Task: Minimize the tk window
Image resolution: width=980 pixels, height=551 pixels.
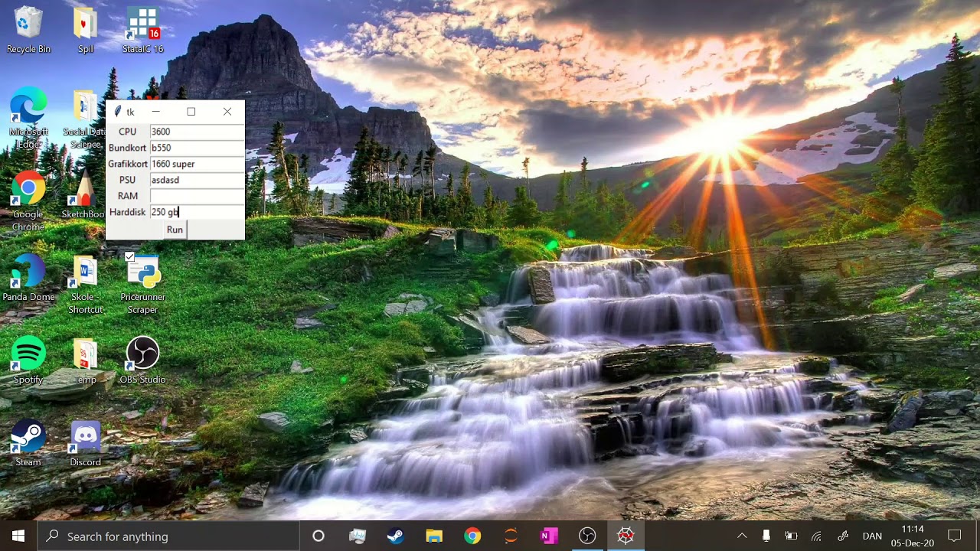Action: (x=155, y=112)
